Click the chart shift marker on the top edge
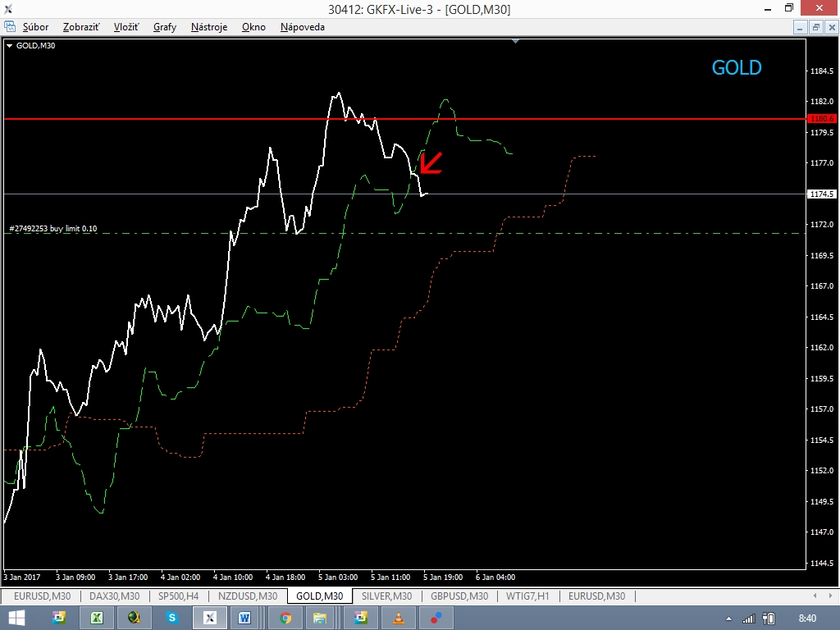 point(515,41)
